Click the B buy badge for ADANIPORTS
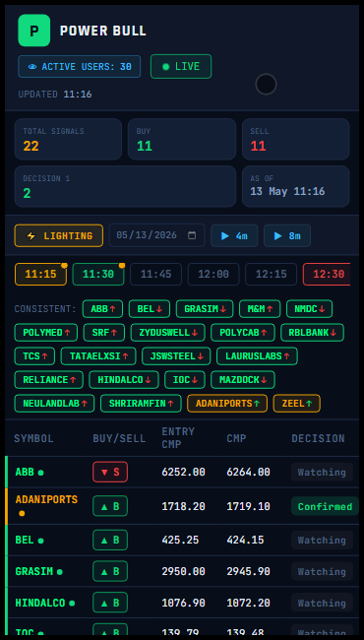This screenshot has width=364, height=640. 110,506
